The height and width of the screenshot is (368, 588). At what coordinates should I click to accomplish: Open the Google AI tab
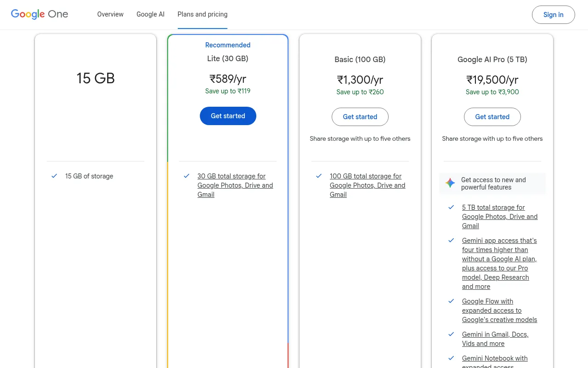coord(150,14)
